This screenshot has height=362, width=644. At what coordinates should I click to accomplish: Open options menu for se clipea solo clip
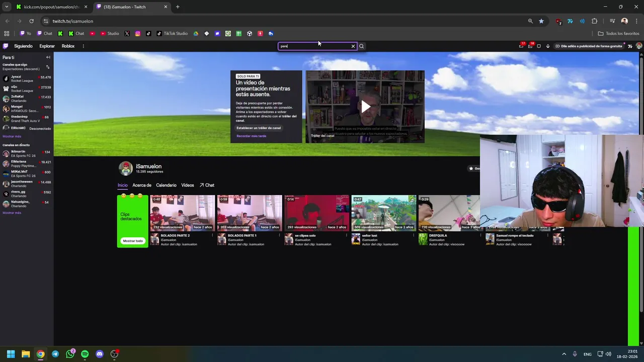point(347,235)
